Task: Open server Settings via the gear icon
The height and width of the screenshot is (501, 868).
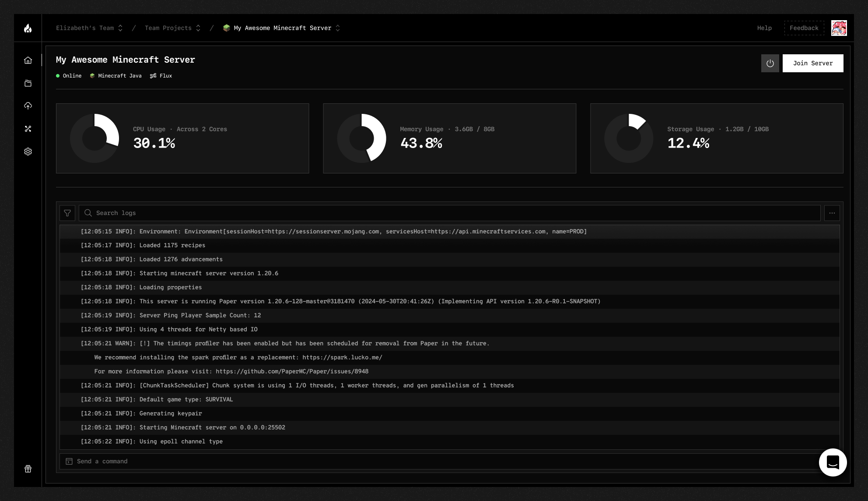Action: coord(28,152)
